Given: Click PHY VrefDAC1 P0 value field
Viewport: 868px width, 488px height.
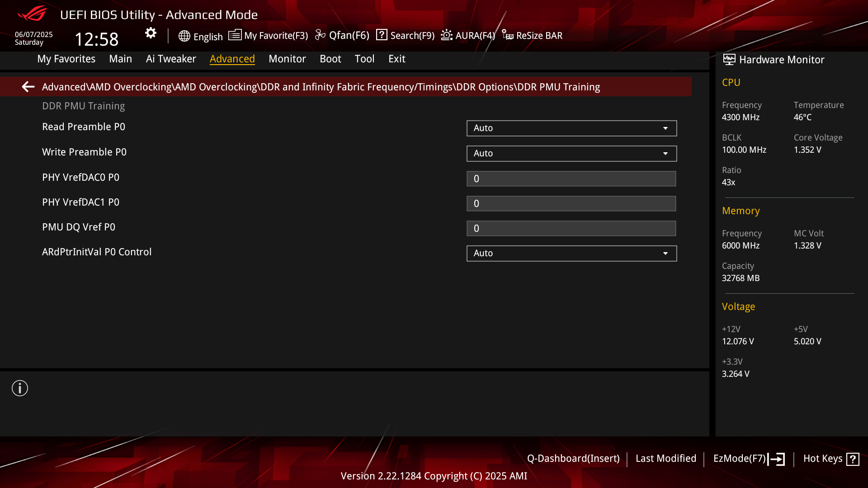Looking at the screenshot, I should (571, 203).
